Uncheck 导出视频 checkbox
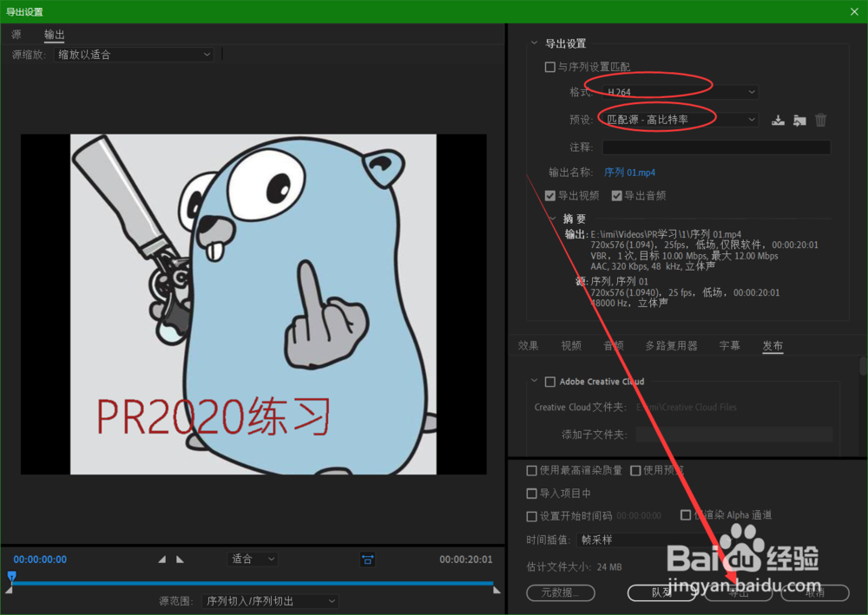 (549, 195)
